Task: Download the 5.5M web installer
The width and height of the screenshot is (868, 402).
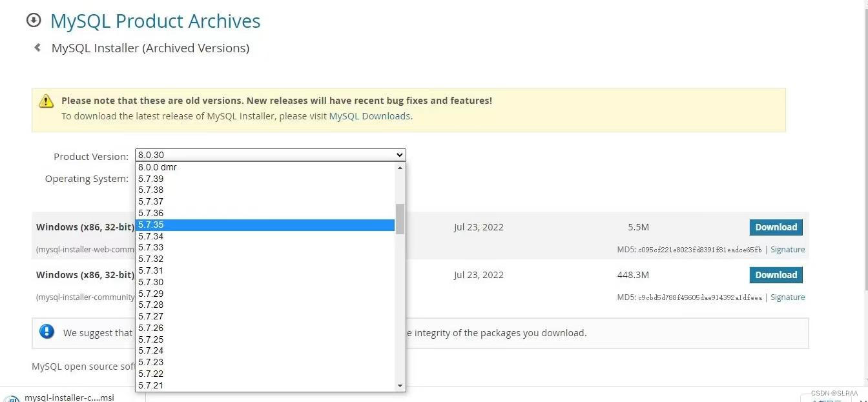Action: [776, 227]
